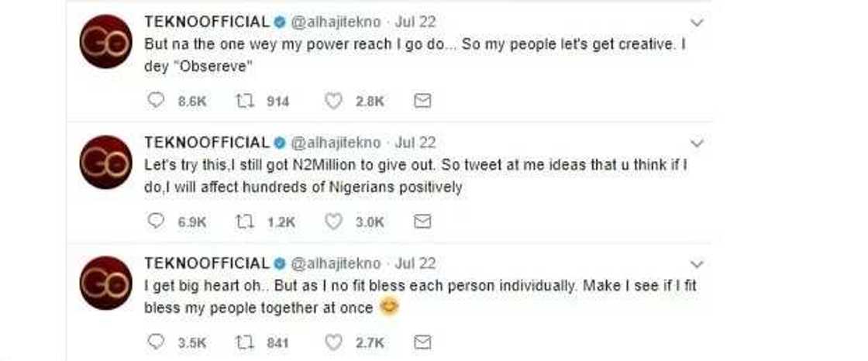Like the tweet with 2.7K likes
Screen dimensions: 868x361
point(334,342)
